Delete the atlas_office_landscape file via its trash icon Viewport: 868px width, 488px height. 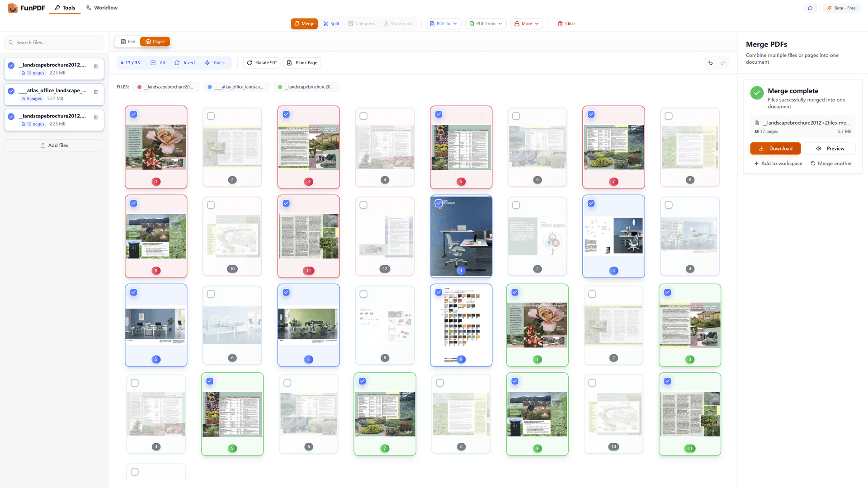pos(95,92)
